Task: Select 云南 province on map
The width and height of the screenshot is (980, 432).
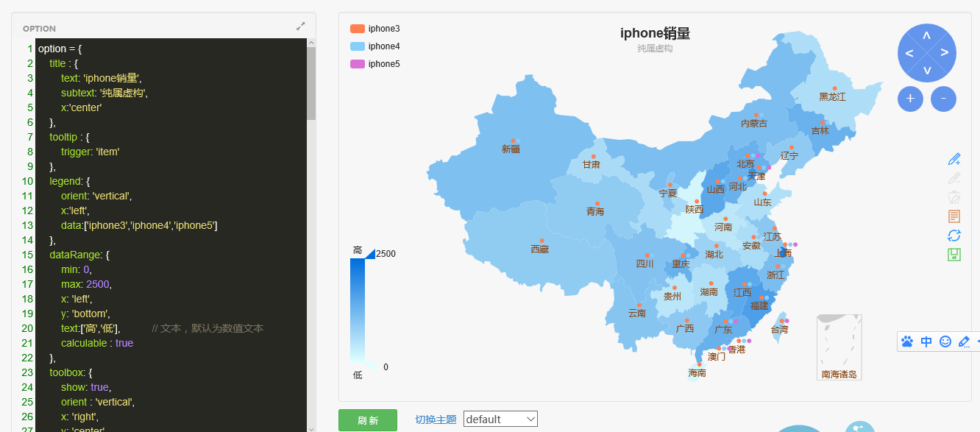Action: pyautogui.click(x=636, y=314)
